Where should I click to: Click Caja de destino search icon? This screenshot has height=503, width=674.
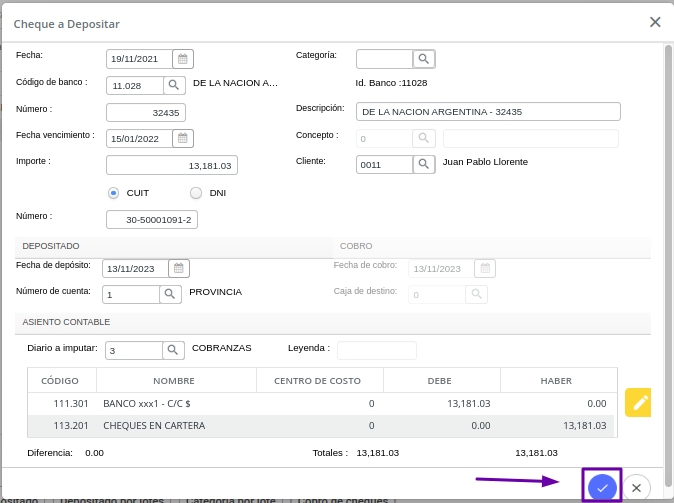pos(476,294)
